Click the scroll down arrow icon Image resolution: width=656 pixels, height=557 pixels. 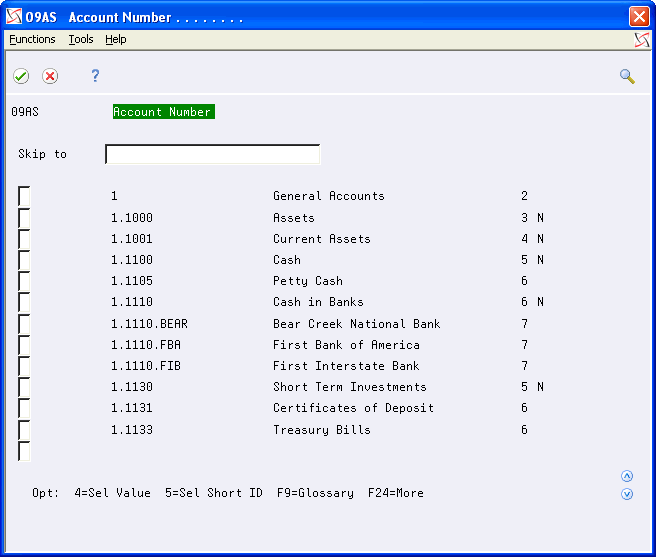[x=627, y=494]
